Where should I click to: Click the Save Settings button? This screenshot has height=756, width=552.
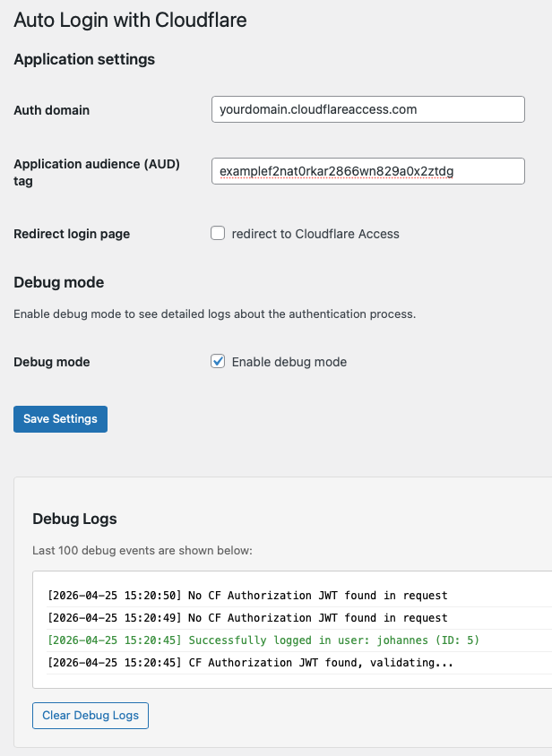click(x=60, y=419)
